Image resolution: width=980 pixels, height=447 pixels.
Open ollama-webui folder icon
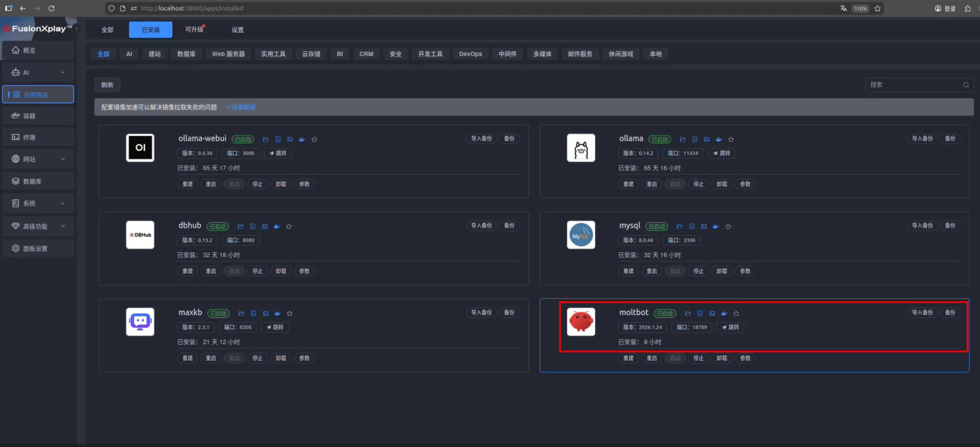point(265,139)
